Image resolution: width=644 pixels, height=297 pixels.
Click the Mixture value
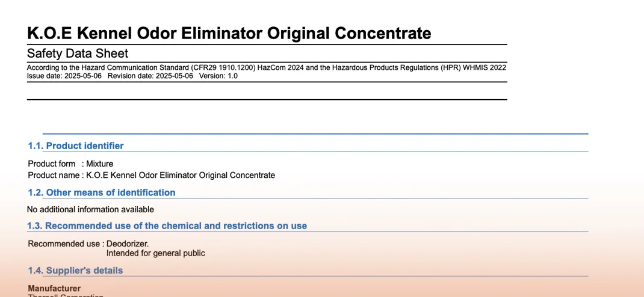[99, 164]
